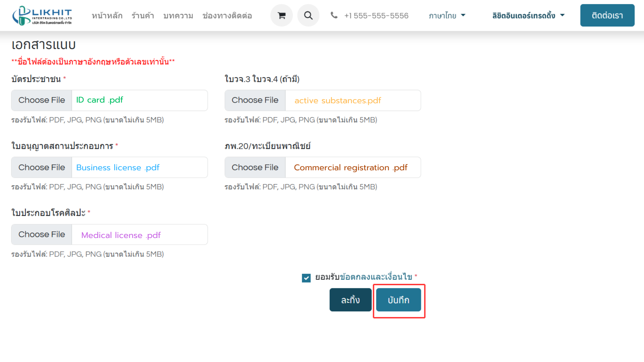Expand the ภาษาไทย language dropdown
The height and width of the screenshot is (362, 644).
[x=447, y=15]
